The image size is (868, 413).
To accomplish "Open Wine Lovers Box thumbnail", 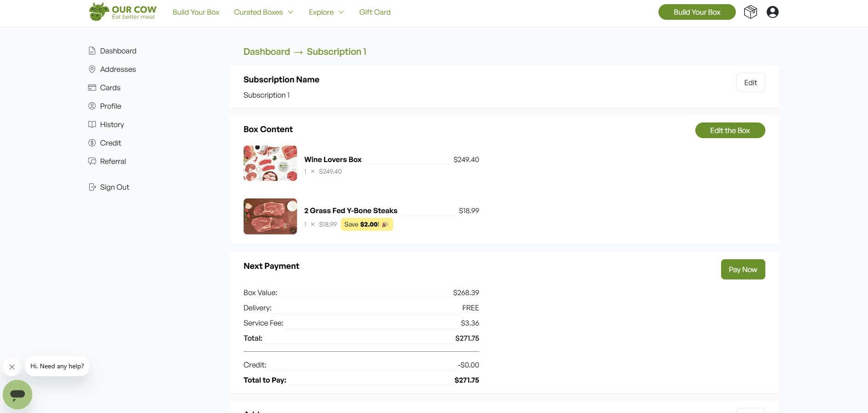I will pos(270,163).
